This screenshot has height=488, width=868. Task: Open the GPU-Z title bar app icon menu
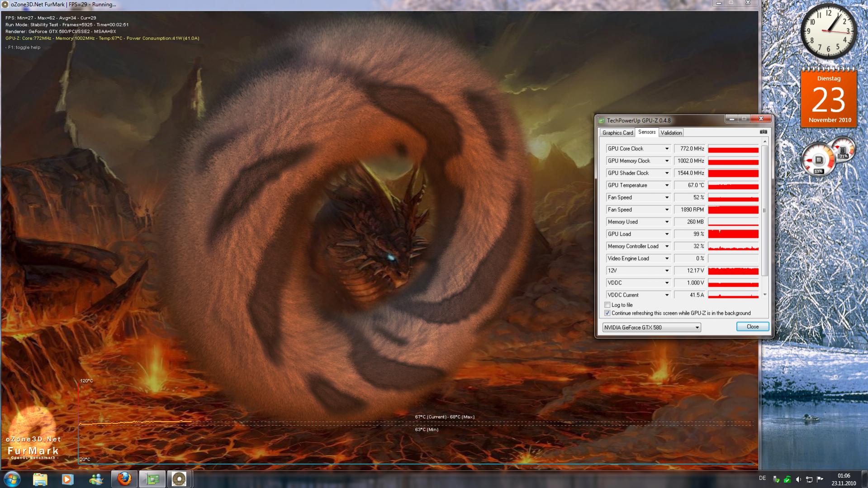click(601, 120)
